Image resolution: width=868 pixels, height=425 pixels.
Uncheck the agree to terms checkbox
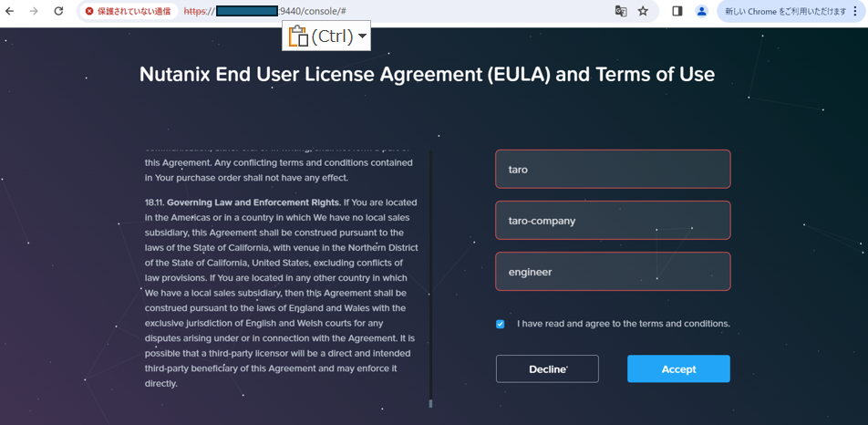[x=501, y=325]
